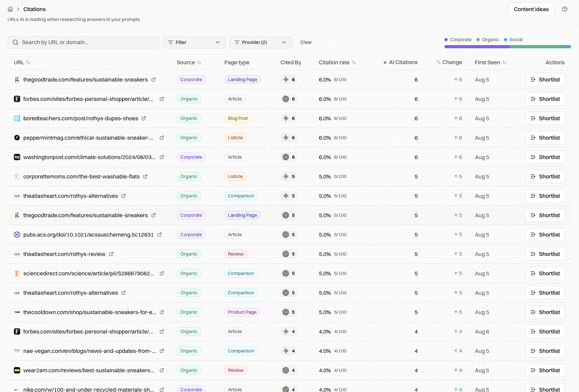Click the boredteachers.com favicon
579x392 pixels.
pyautogui.click(x=17, y=118)
